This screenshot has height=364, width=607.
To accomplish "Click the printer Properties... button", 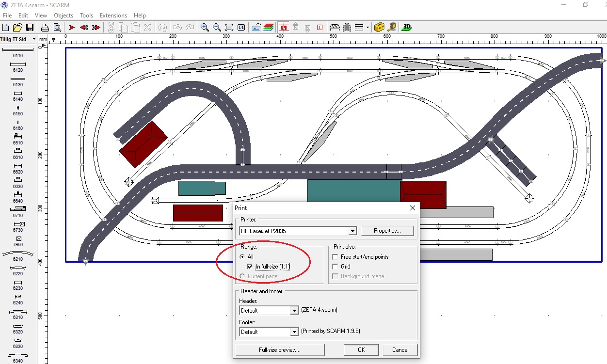I will click(x=387, y=231).
